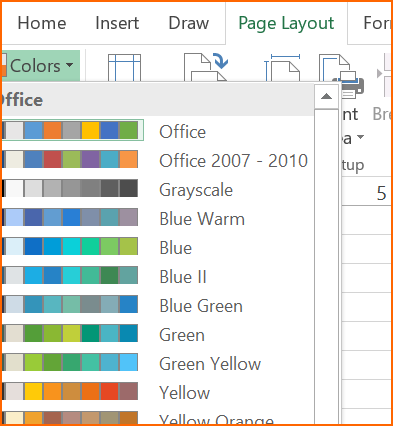Select the Green color theme
This screenshot has height=426, width=393.
pos(157,334)
